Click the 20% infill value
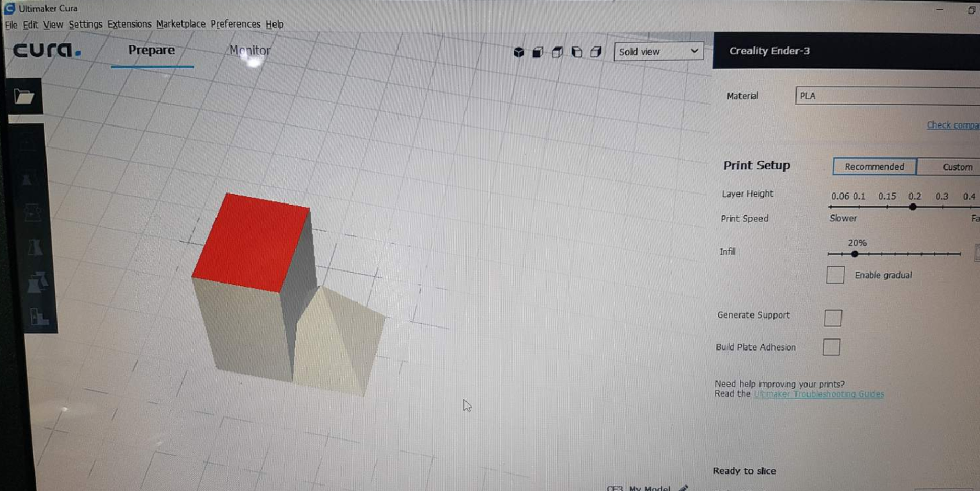Screen dimensions: 980x491 coord(857,243)
